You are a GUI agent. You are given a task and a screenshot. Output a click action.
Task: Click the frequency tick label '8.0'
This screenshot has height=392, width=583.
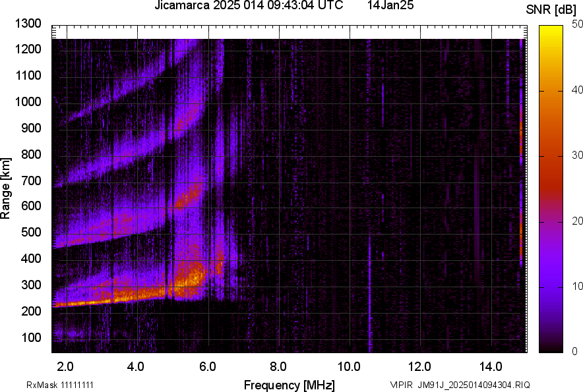[x=278, y=366]
